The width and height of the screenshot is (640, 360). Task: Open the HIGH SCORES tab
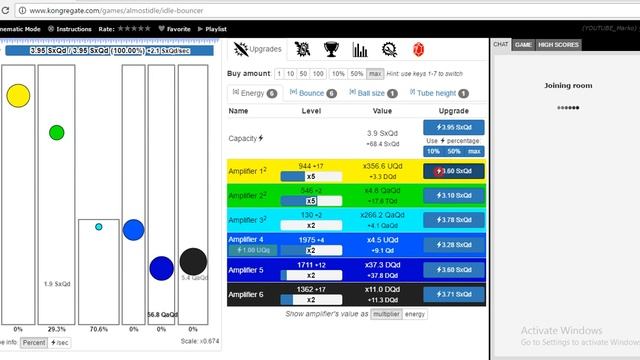pos(558,45)
